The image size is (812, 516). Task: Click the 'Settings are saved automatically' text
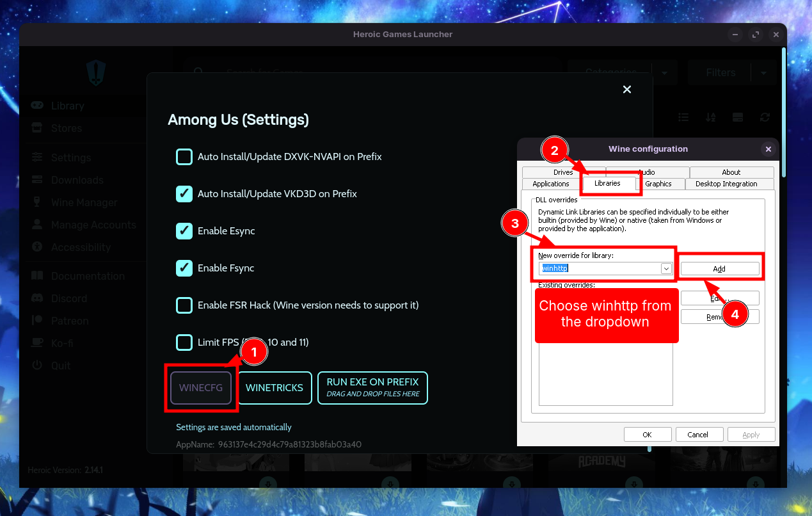(234, 427)
